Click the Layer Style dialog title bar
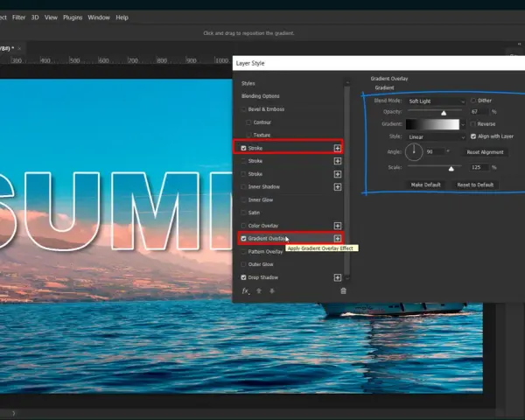The height and width of the screenshot is (420, 525). pos(379,63)
